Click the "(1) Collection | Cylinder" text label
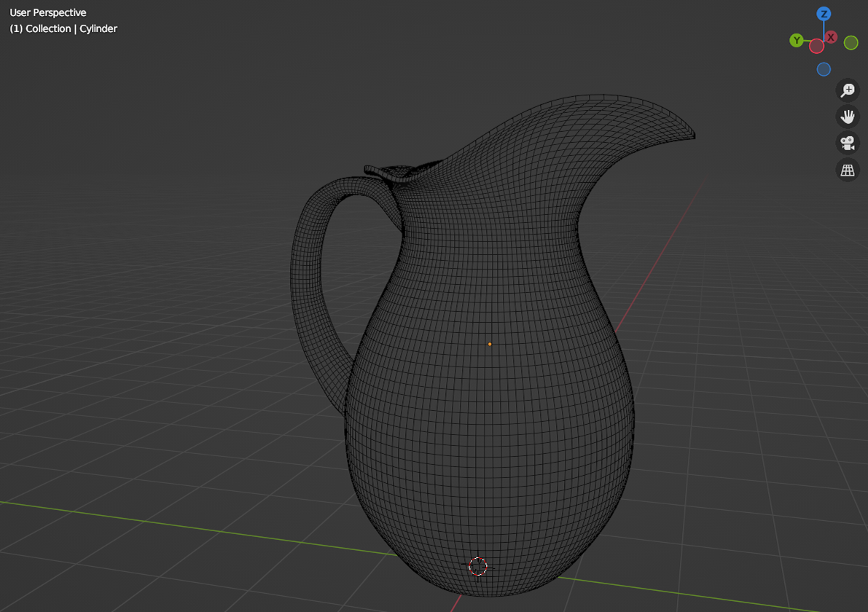Screen dimensions: 868x612 63,28
